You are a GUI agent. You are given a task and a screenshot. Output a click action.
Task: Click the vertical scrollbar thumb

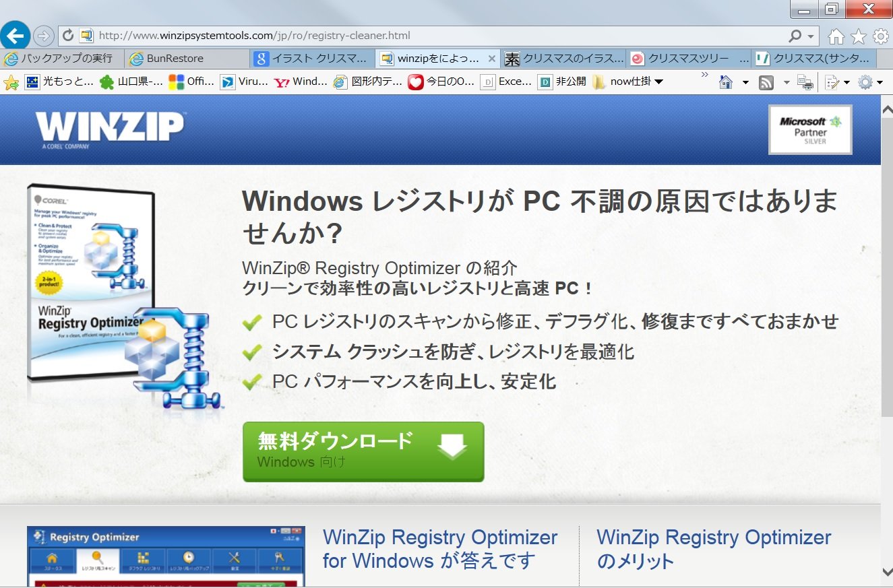(x=887, y=267)
